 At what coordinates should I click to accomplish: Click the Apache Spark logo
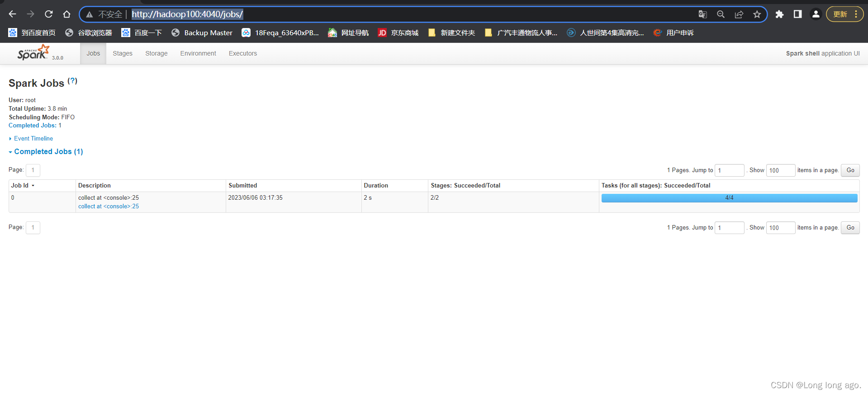[x=33, y=53]
